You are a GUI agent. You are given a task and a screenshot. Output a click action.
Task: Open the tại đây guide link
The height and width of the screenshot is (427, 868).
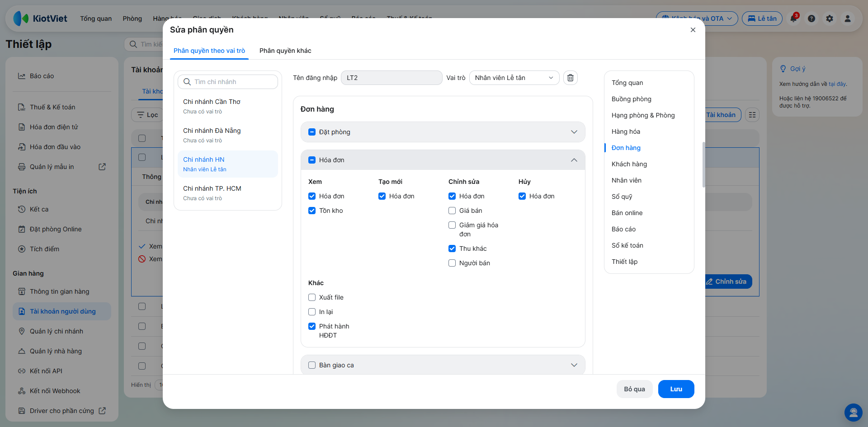[x=837, y=84]
